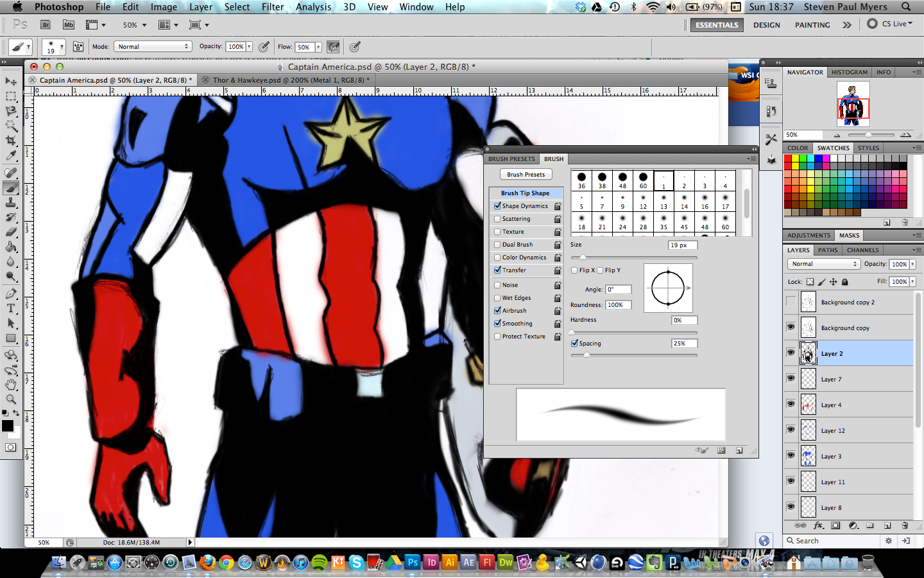Screen dimensions: 924x578
Task: Create a new layer icon in Layers panel
Action: click(x=887, y=525)
